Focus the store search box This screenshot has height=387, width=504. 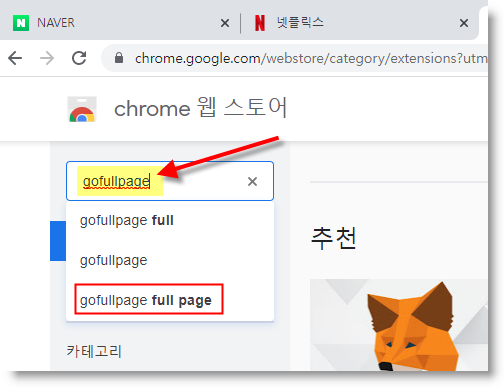tap(170, 181)
